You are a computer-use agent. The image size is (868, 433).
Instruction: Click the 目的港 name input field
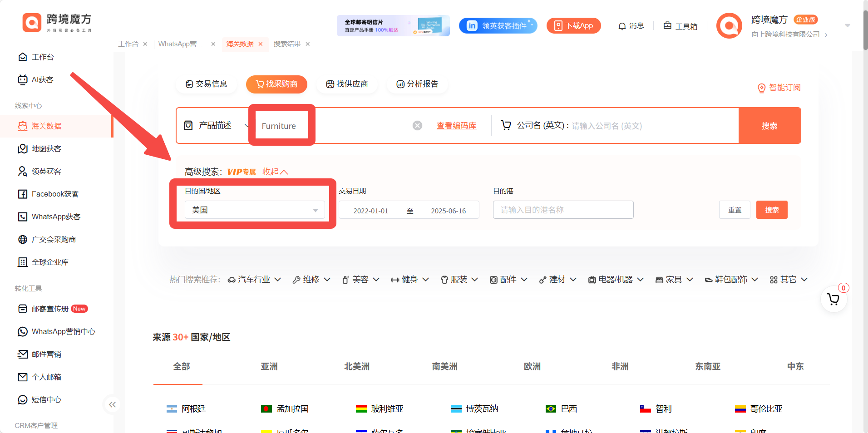pos(563,210)
